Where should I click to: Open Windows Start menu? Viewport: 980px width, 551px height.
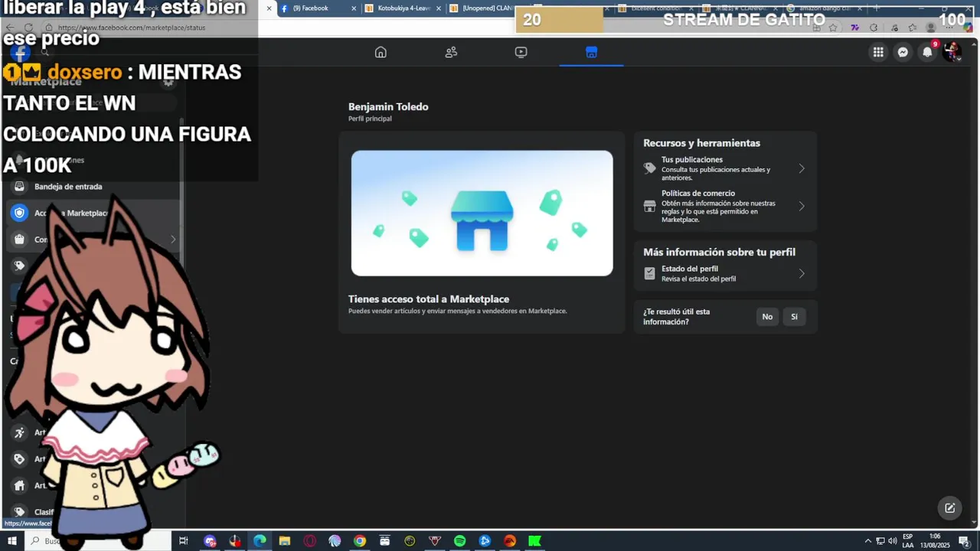[11, 541]
